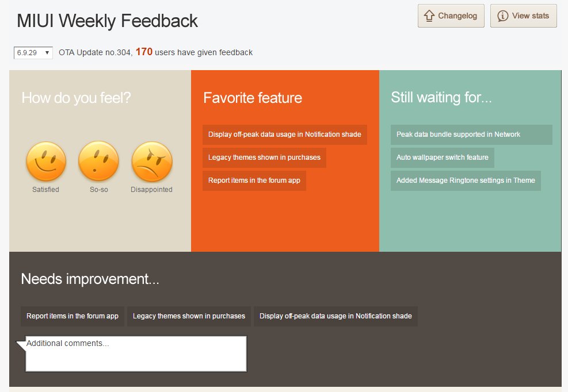Click the Additional comments text box
The image size is (568, 392).
pyautogui.click(x=136, y=354)
